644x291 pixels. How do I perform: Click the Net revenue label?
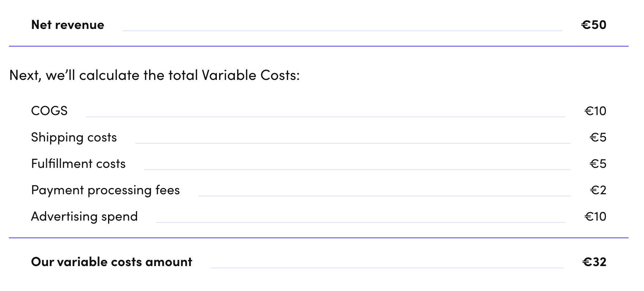point(68,25)
